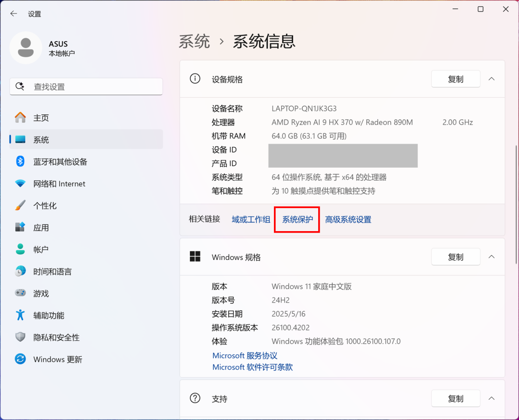The image size is (519, 420).
Task: Collapse the 支持 section chevron
Action: click(x=492, y=398)
